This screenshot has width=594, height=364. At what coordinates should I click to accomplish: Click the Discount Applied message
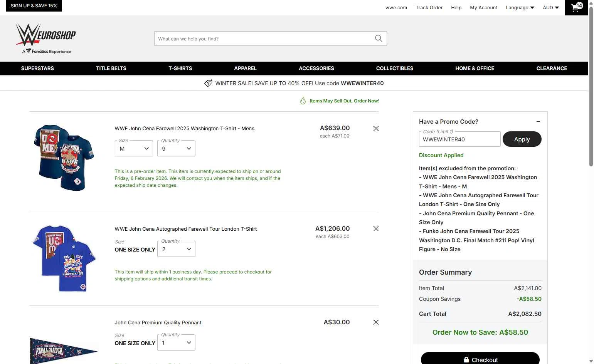click(x=441, y=155)
